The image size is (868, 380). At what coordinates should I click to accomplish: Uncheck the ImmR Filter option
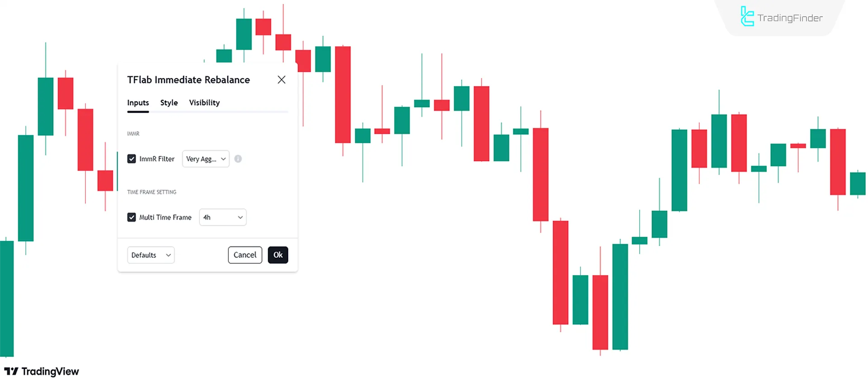132,159
